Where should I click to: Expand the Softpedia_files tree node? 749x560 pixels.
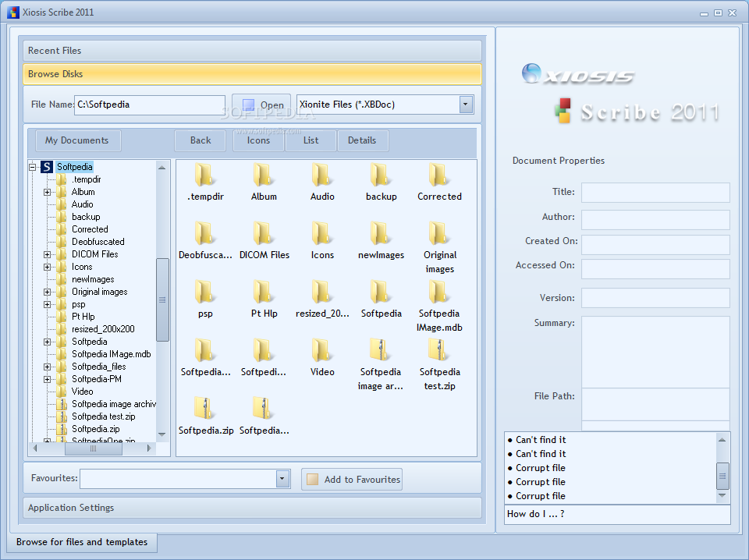click(48, 367)
